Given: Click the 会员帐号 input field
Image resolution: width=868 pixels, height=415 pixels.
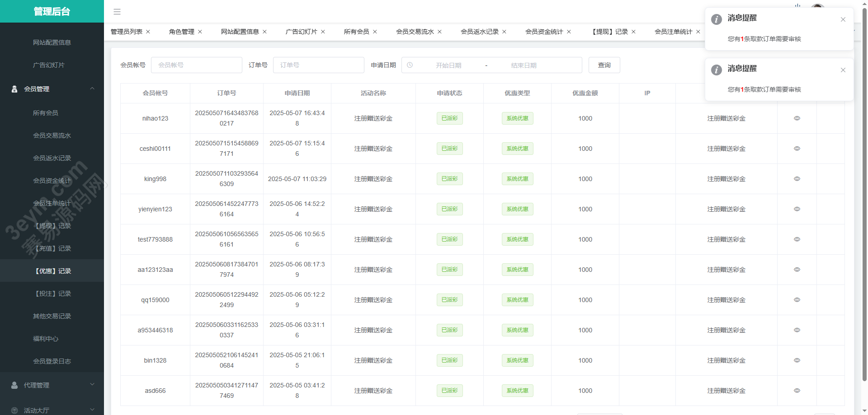Looking at the screenshot, I should 196,65.
